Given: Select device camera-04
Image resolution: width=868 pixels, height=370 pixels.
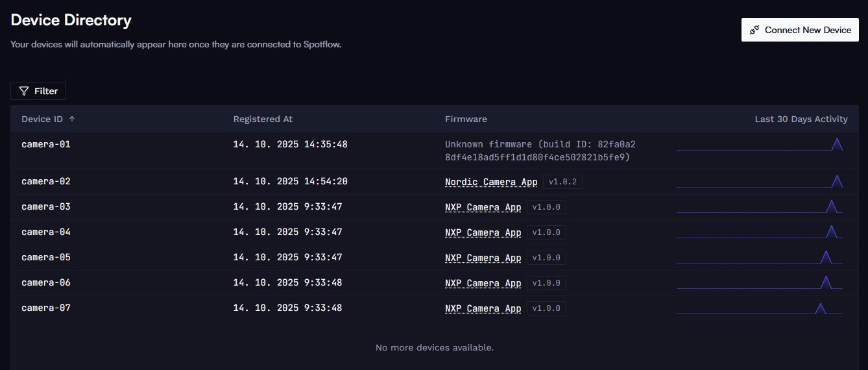Looking at the screenshot, I should [46, 232].
